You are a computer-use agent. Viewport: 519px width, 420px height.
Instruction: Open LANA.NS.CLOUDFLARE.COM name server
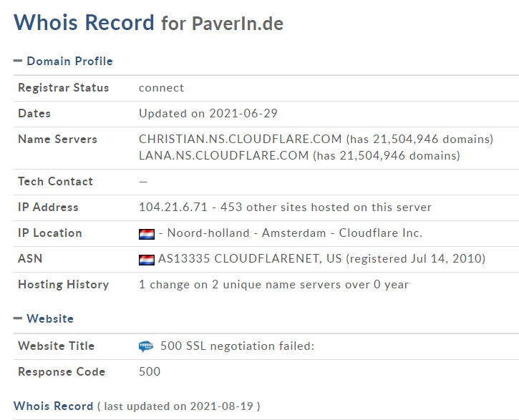[223, 155]
